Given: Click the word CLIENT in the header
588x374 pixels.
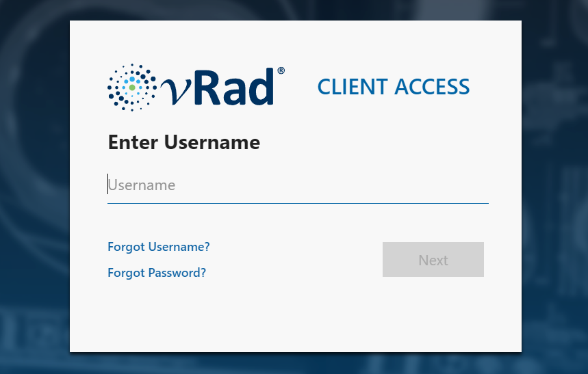Looking at the screenshot, I should pyautogui.click(x=353, y=87).
